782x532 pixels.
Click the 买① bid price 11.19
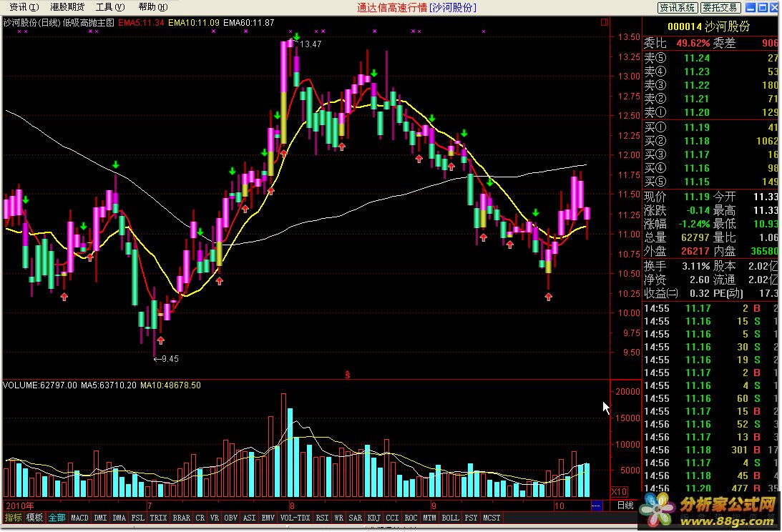pos(697,127)
